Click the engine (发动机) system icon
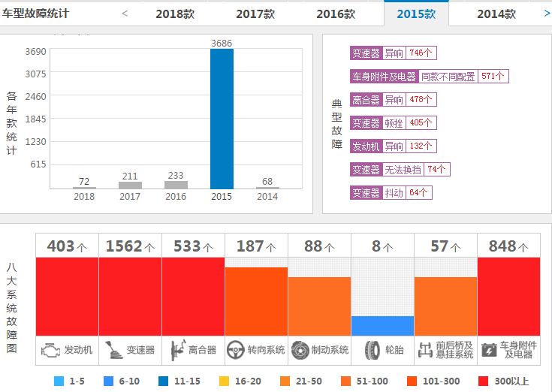This screenshot has height=392, width=552. coord(50,350)
